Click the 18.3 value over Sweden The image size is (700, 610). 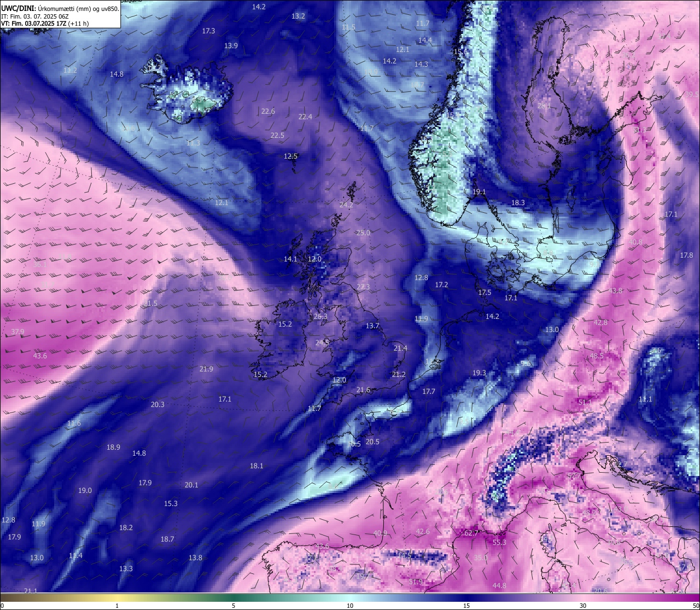click(x=518, y=203)
